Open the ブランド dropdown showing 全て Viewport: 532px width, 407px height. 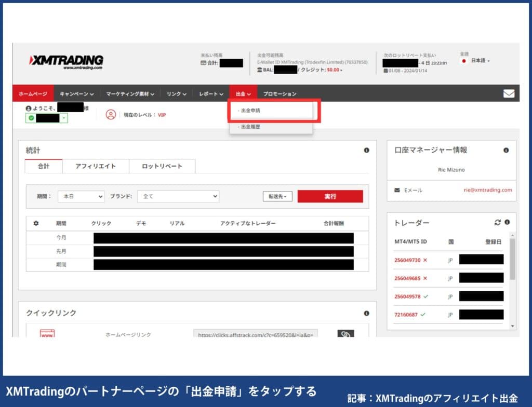tap(178, 196)
